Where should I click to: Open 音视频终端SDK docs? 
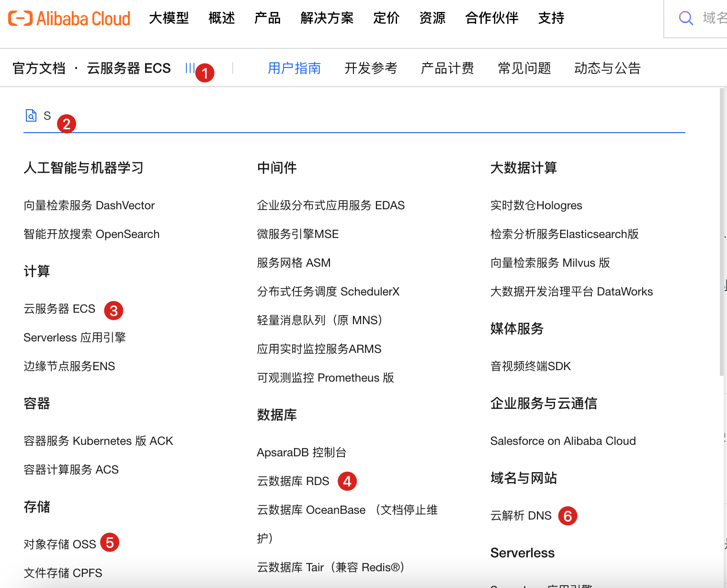click(531, 366)
